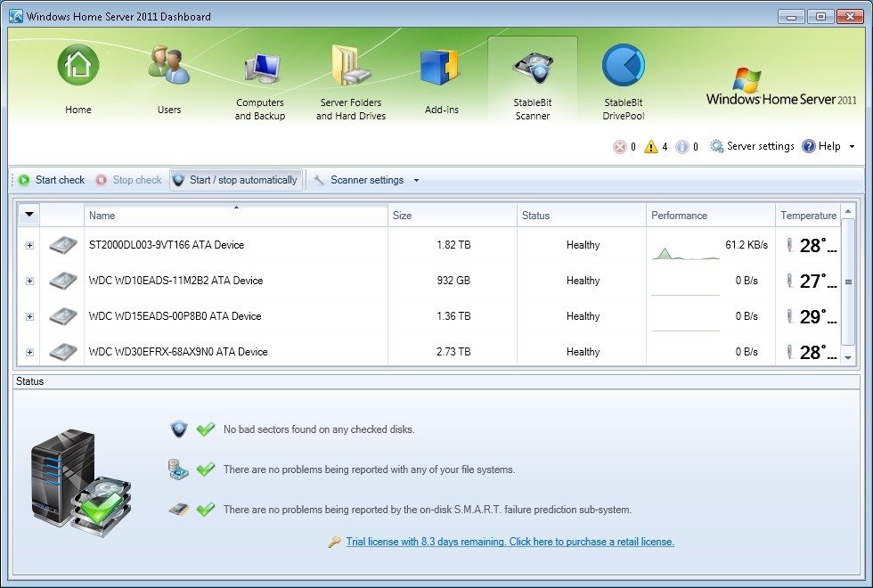
Task: Click Stop check button
Action: click(128, 180)
